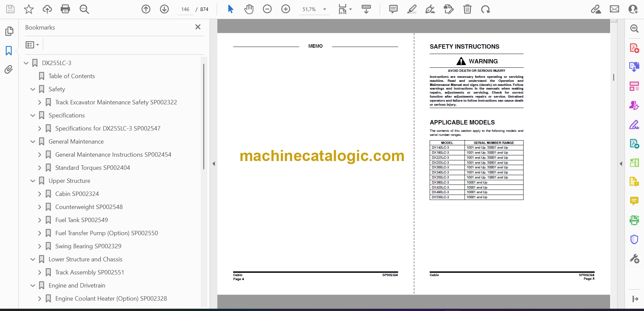Expand Specifications for DX255LC-3 bookmark
The image size is (644, 311).
tap(40, 128)
